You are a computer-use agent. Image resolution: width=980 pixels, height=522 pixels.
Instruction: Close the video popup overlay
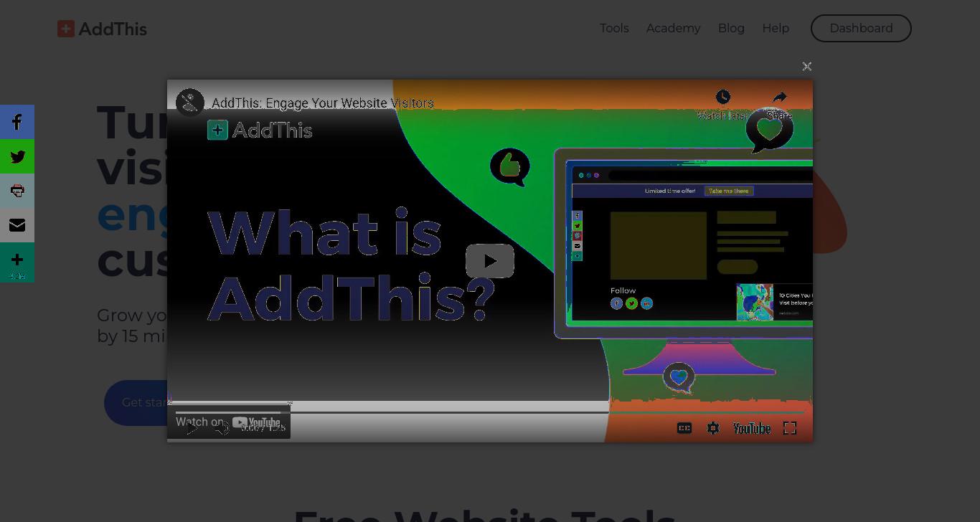click(x=807, y=67)
